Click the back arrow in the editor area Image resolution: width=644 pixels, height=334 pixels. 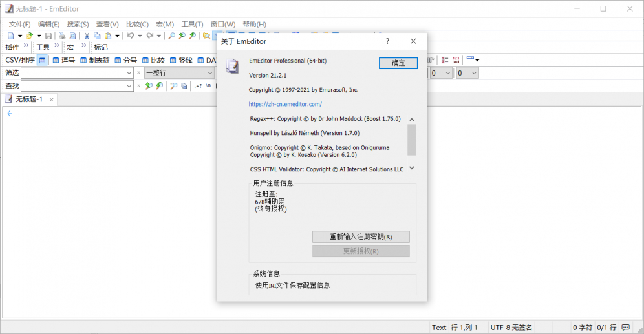[x=10, y=114]
